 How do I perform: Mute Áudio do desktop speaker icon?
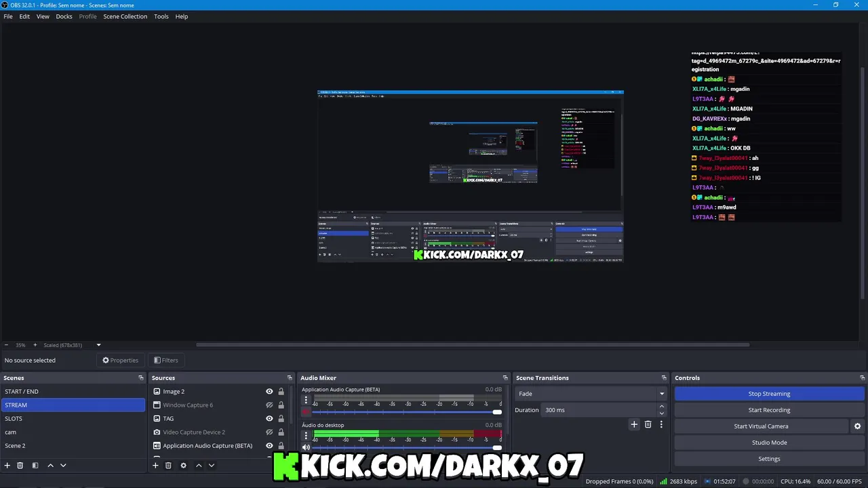pos(306,447)
